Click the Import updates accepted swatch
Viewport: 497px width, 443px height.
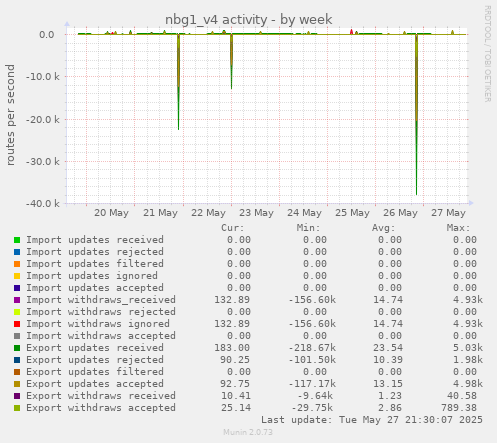coord(17,288)
